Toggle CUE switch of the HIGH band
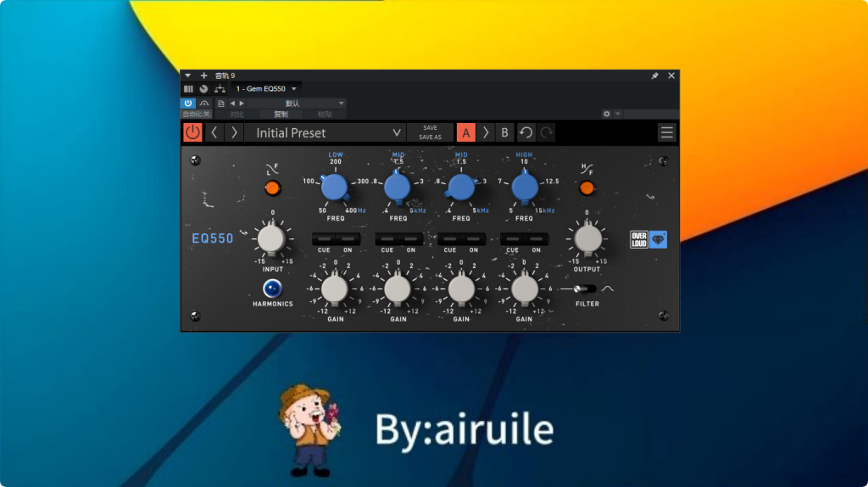Screen dimensions: 868x487 (513, 239)
